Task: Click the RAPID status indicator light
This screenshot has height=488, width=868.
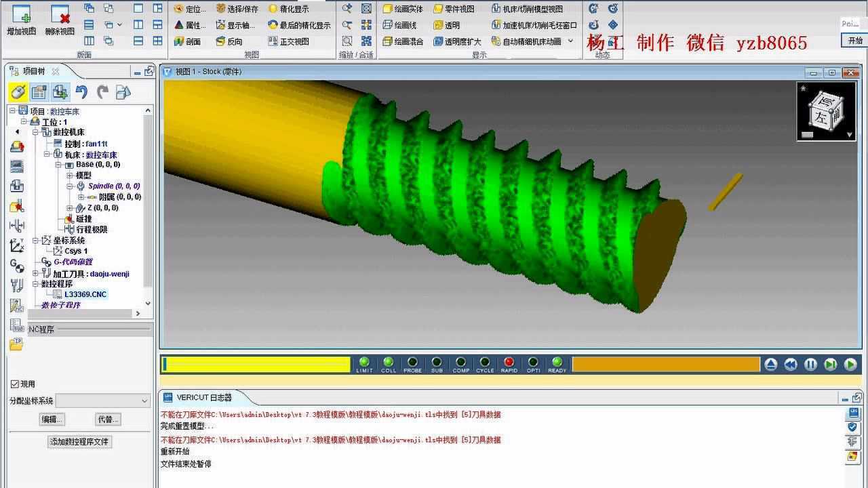Action: [x=509, y=363]
